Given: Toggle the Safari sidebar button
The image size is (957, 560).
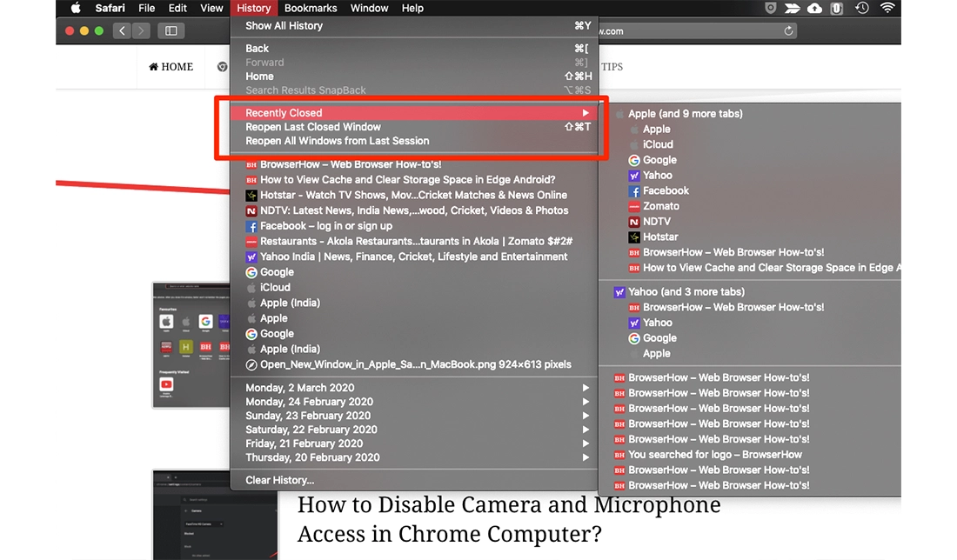Looking at the screenshot, I should pyautogui.click(x=171, y=31).
